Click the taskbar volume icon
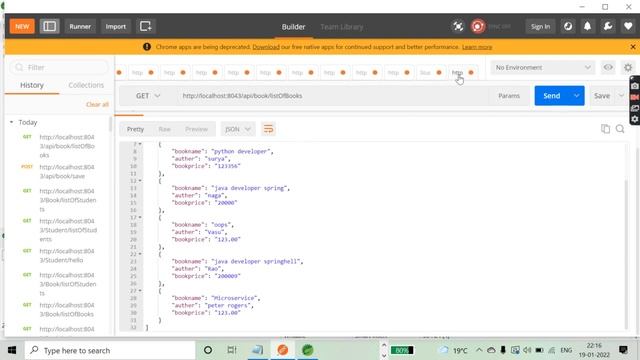This screenshot has height=360, width=640. 527,350
